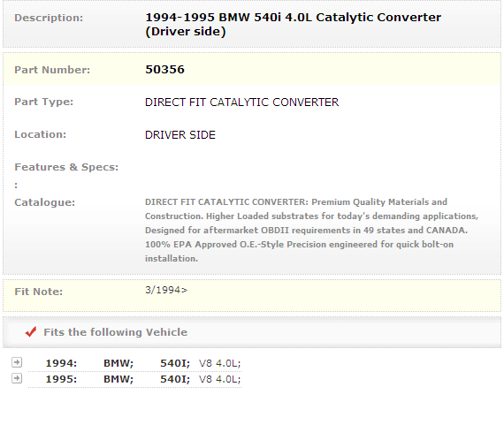Click the Part Number label
Screen dimensions: 504x440
52,70
